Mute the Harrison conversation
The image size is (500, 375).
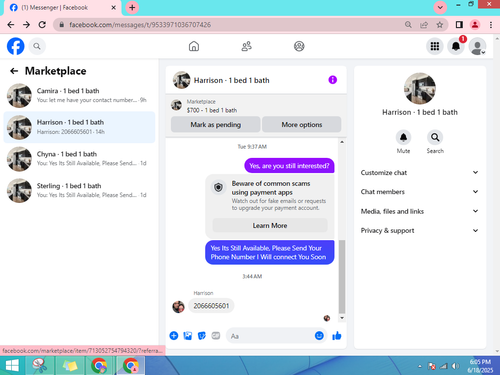[403, 137]
